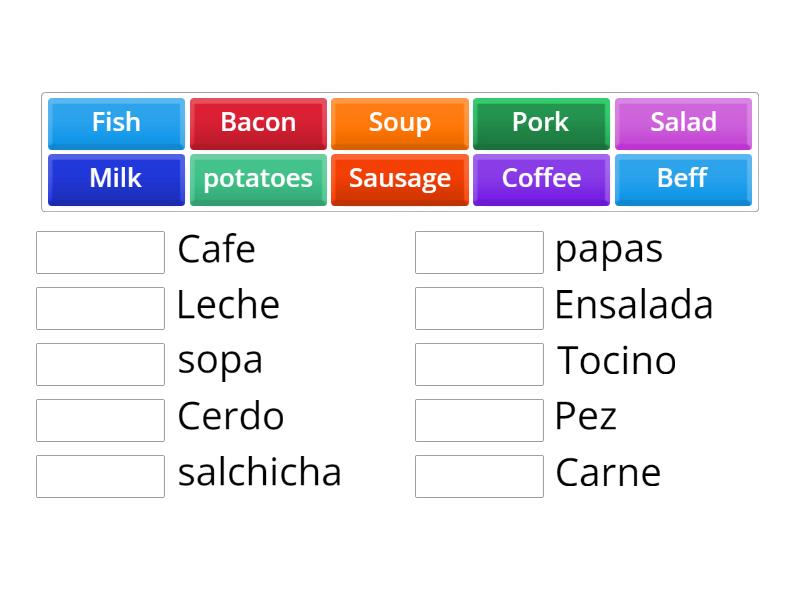Choose the Coffee tile
800x600 pixels.
point(541,179)
